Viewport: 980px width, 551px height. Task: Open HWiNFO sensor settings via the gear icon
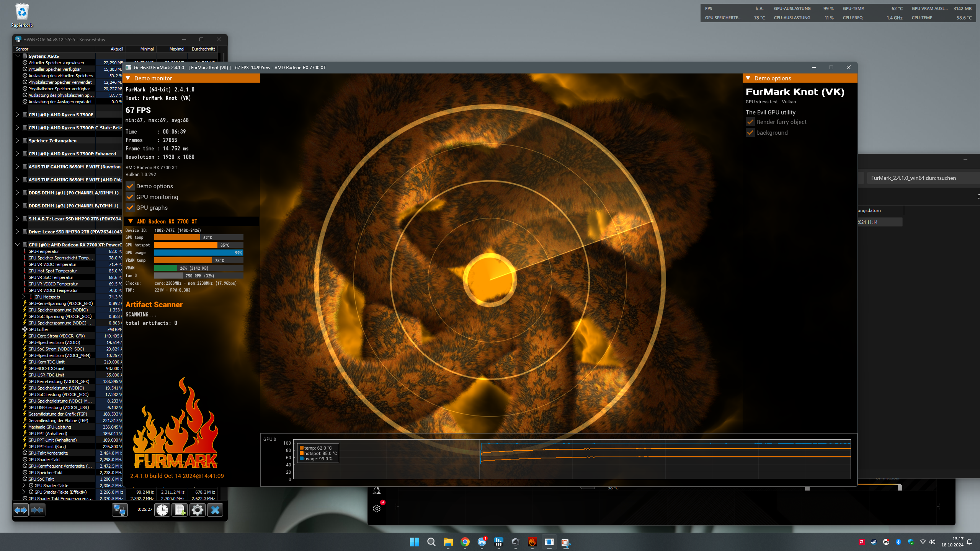(198, 510)
